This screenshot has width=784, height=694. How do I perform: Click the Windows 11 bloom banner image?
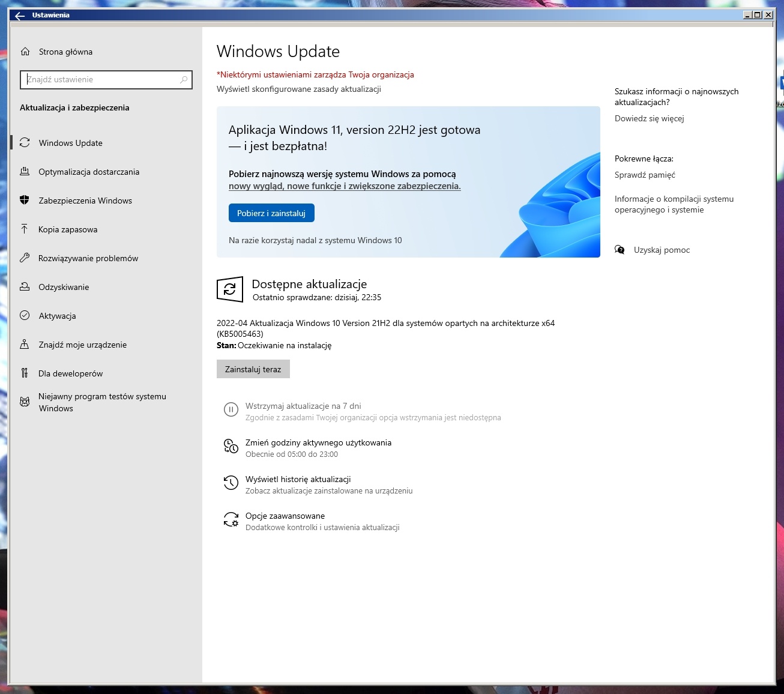pyautogui.click(x=549, y=204)
